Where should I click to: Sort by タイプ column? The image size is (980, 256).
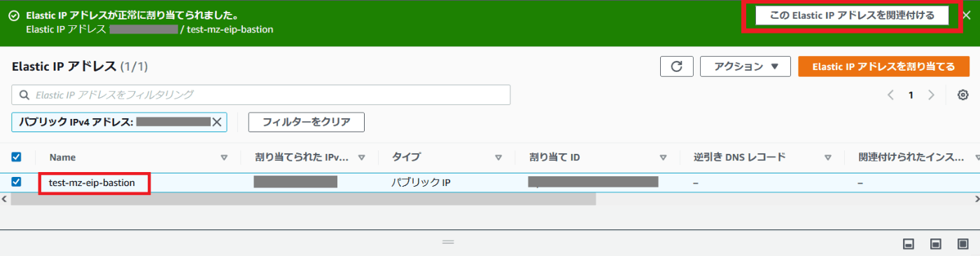[498, 157]
